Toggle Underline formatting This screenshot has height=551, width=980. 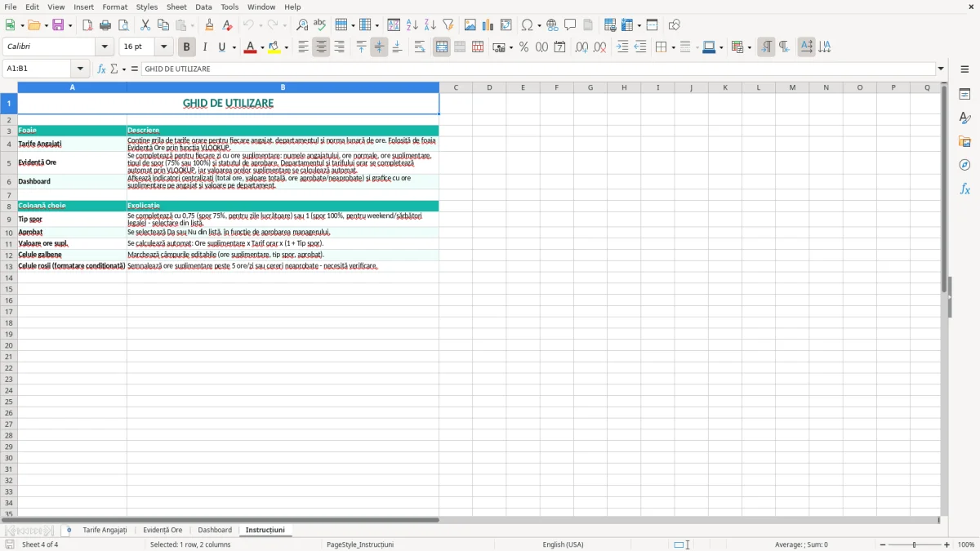(221, 47)
